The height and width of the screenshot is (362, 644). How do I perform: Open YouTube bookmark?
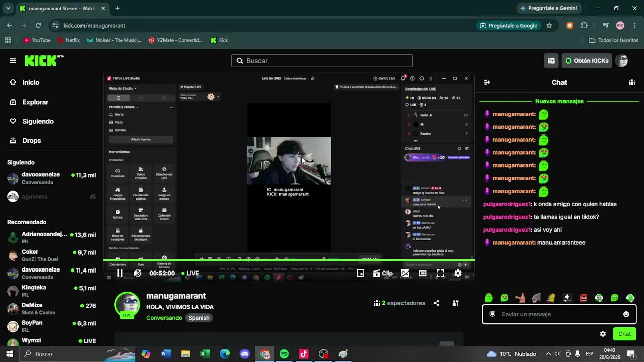(x=37, y=40)
